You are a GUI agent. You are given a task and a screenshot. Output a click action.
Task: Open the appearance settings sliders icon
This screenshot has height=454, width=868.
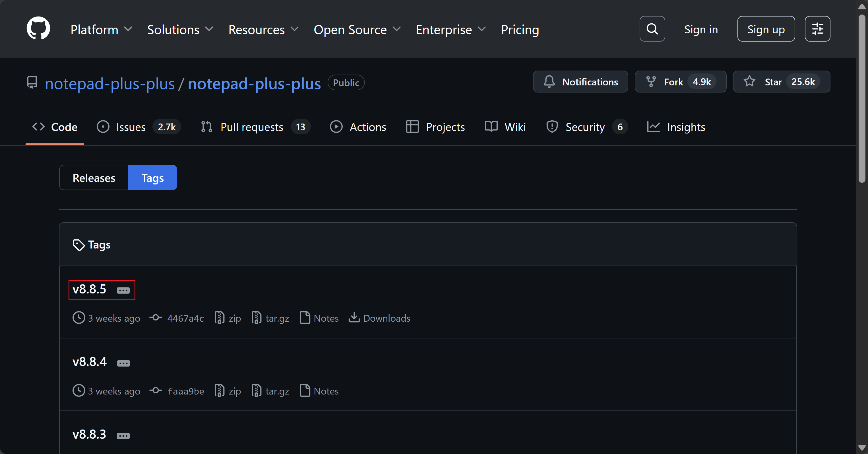[x=817, y=29]
